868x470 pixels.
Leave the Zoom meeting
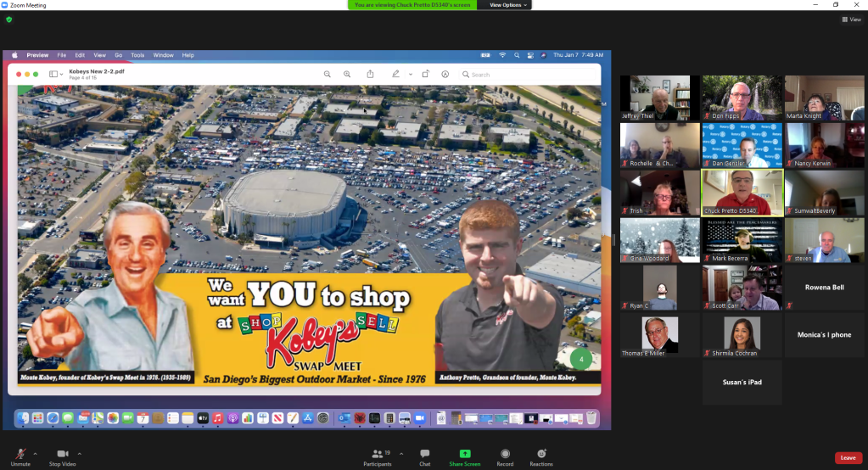coord(847,457)
